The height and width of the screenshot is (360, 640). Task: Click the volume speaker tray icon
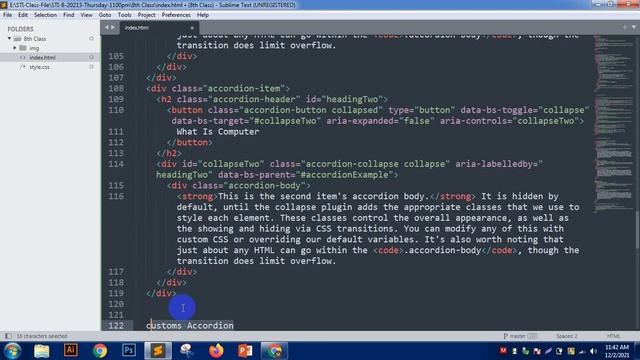click(593, 351)
